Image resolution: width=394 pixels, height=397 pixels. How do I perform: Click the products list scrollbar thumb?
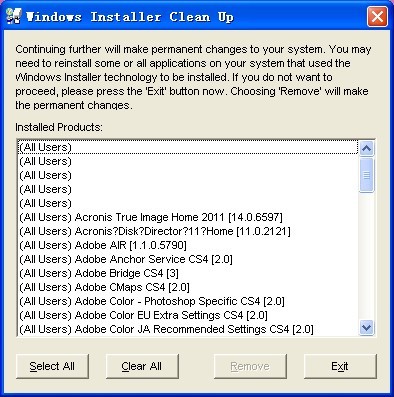(x=367, y=175)
